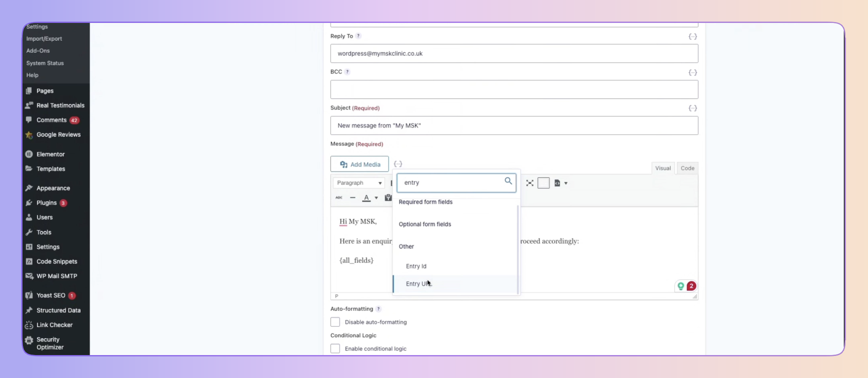Click the search magnifier icon
Screen dimensions: 868x378
click(x=508, y=181)
